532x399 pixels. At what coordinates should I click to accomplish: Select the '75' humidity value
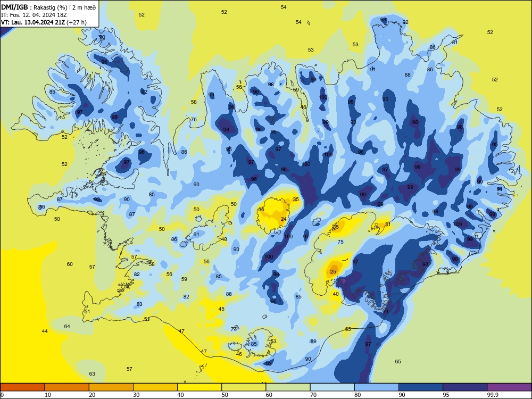coord(340,242)
